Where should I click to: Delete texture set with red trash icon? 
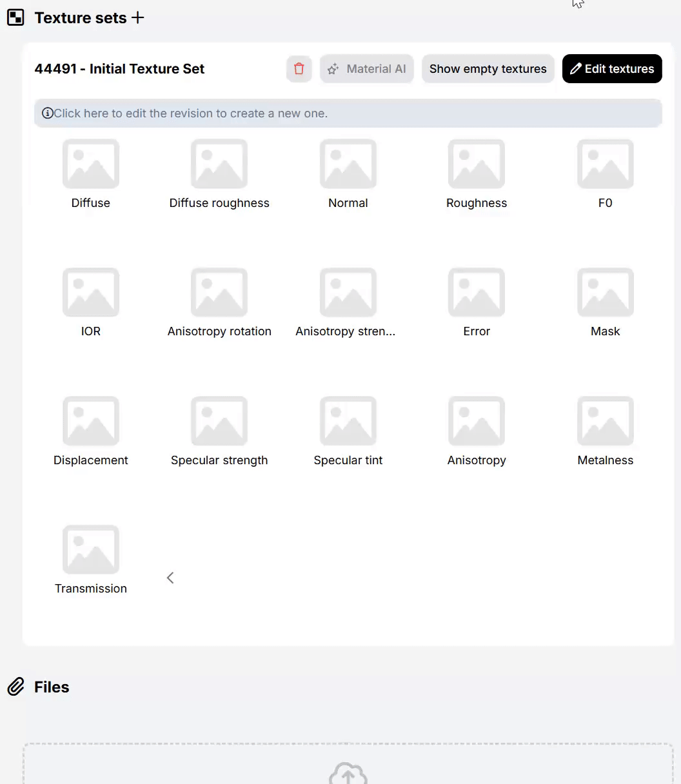click(299, 69)
